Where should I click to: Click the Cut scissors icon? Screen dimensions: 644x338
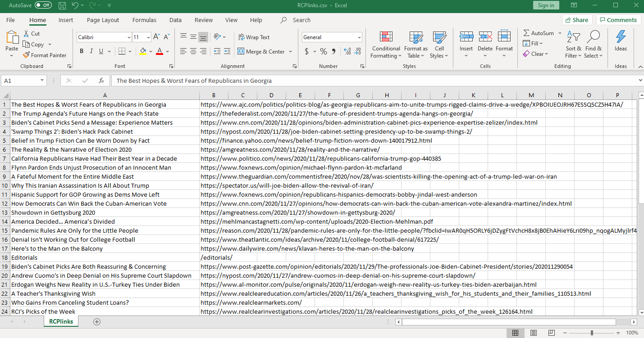tap(26, 34)
